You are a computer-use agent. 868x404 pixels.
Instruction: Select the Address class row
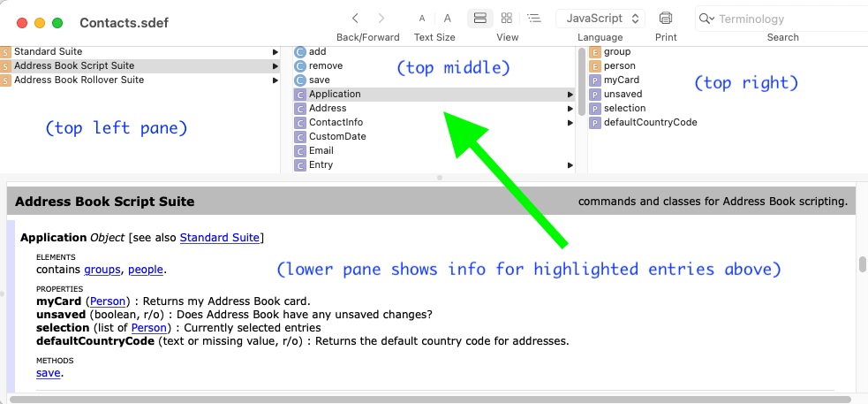(434, 108)
